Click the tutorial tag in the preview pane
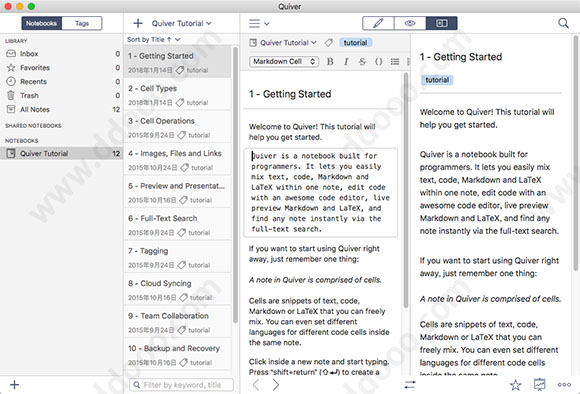The height and width of the screenshot is (394, 580). [437, 80]
